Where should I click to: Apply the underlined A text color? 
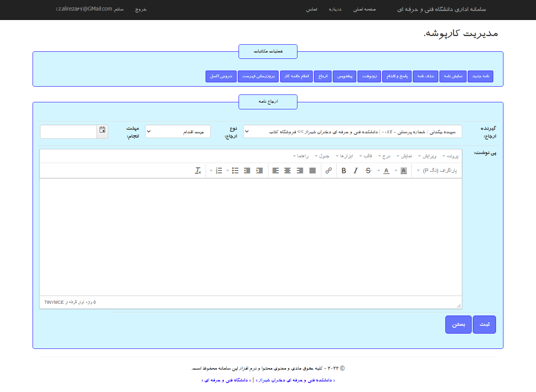[386, 171]
